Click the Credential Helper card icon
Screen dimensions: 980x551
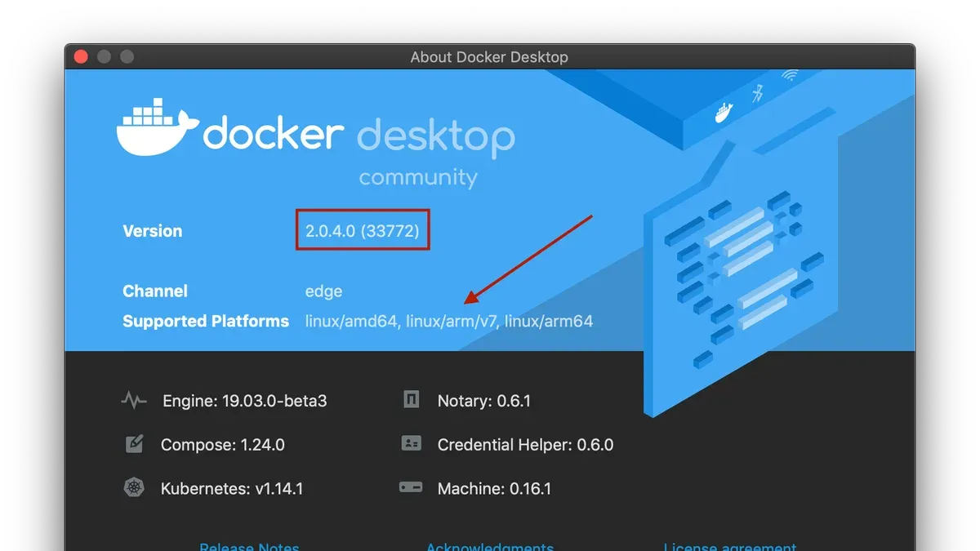pos(412,444)
